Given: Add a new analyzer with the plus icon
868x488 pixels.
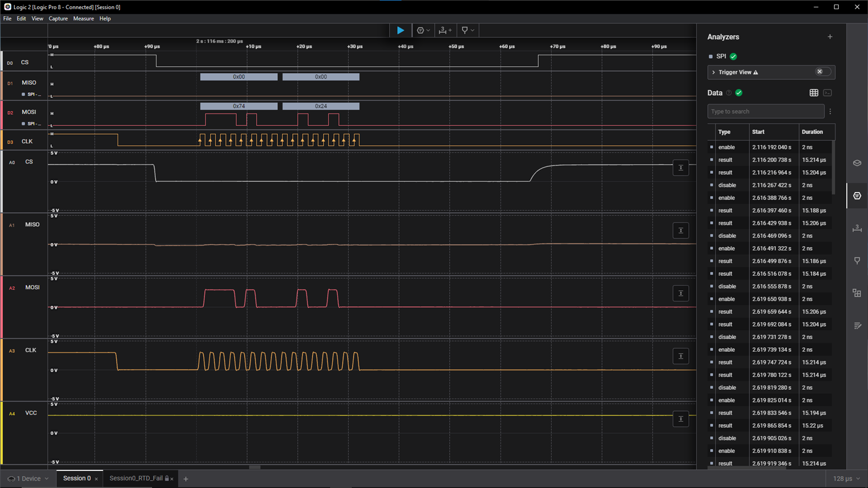Looking at the screenshot, I should (x=830, y=37).
